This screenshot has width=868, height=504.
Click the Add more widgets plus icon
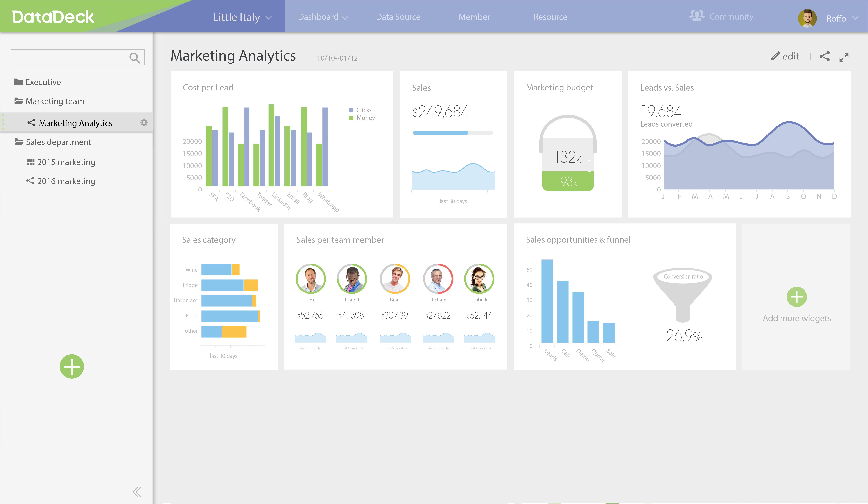(796, 297)
